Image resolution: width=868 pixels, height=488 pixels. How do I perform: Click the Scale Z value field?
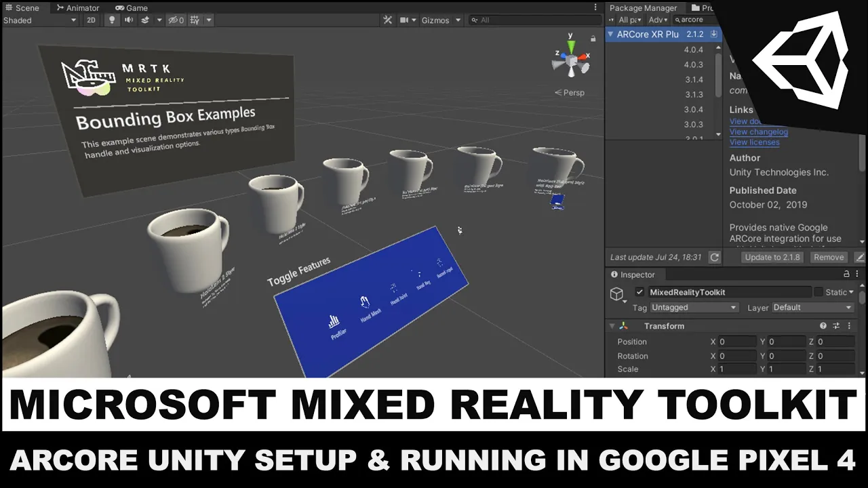tap(835, 369)
